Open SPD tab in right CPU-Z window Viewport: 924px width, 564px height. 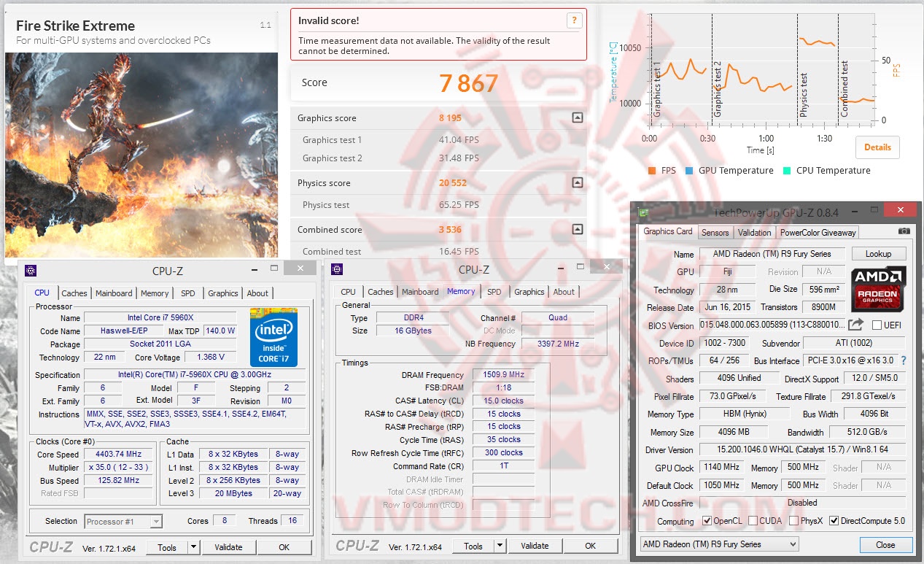494,292
